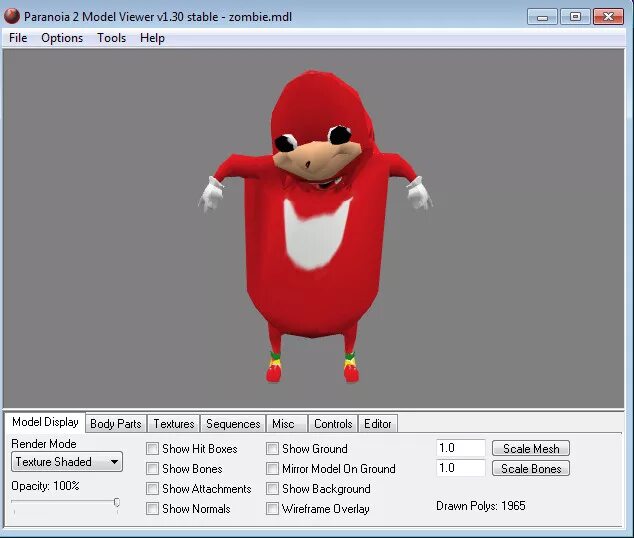Click the Scale Bones button
634x538 pixels.
(x=531, y=468)
